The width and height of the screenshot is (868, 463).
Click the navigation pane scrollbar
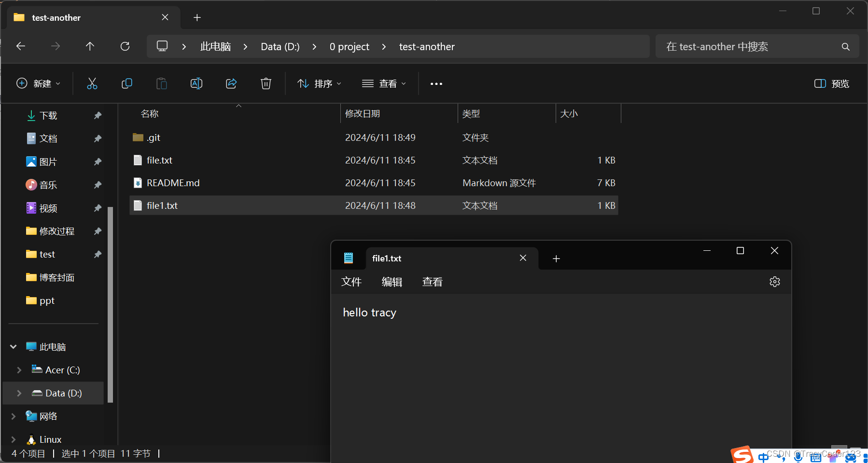[111, 304]
